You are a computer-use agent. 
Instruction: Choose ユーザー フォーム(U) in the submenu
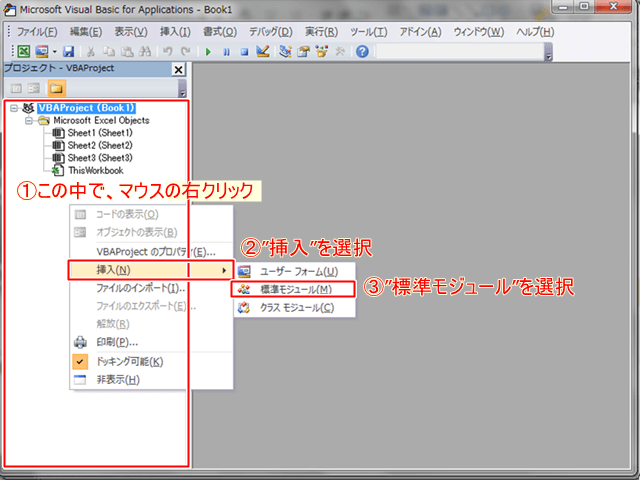click(295, 271)
